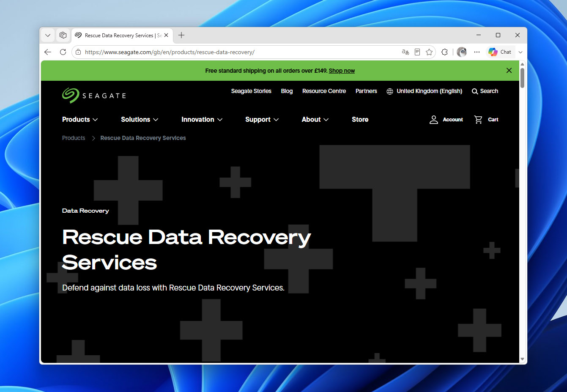
Task: Minimize the browser window
Action: [479, 35]
